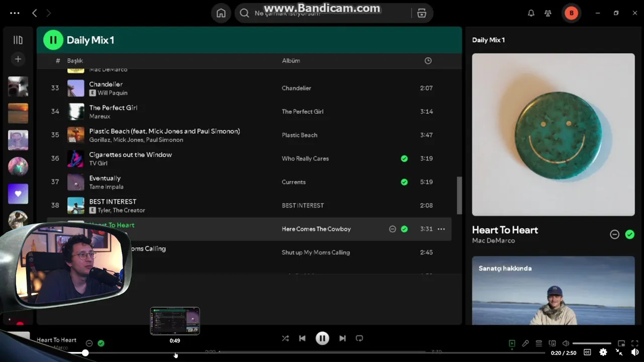Viewport: 644px width, 362px height.
Task: Expand Your Library sidebar
Action: tap(18, 40)
